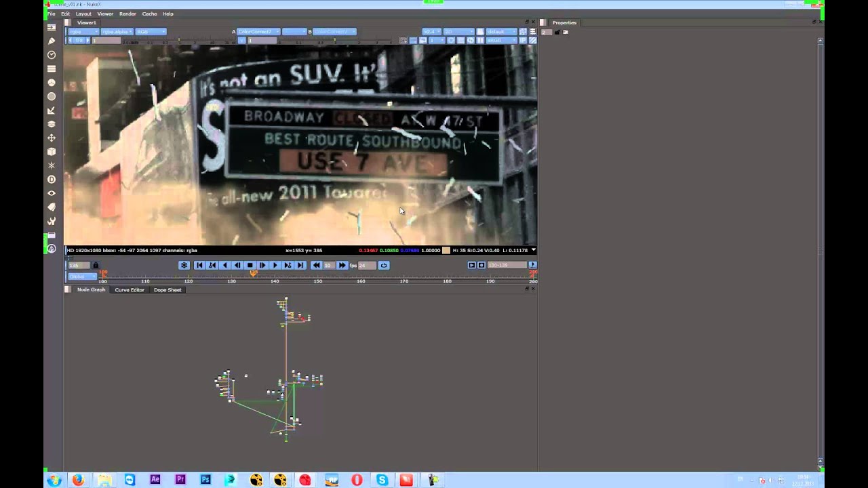
Task: Toggle the viewer pause updating button
Action: (x=480, y=41)
